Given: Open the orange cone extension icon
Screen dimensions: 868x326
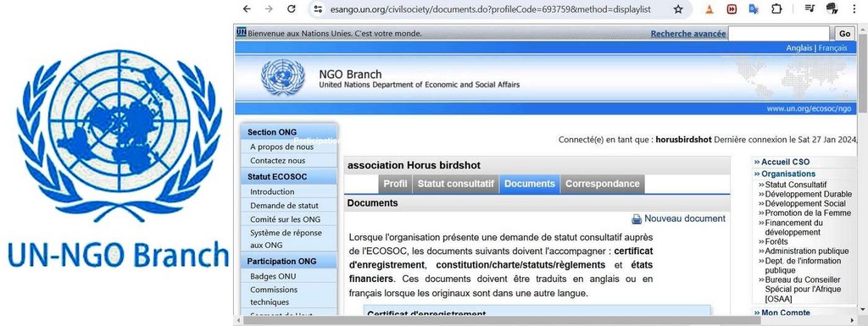Looking at the screenshot, I should point(709,8).
